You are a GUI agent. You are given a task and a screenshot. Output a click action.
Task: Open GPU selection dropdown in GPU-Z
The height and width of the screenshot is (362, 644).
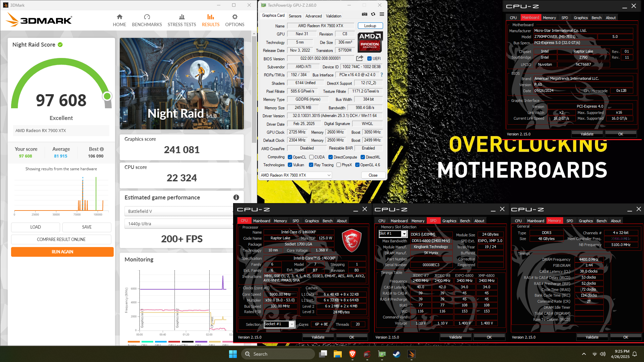click(x=296, y=175)
